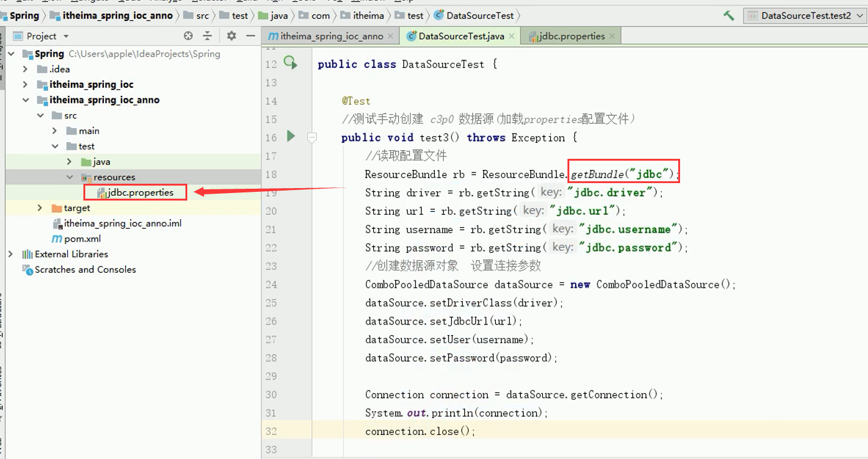
Task: Close the DataSourceTest.java editor tab
Action: [x=511, y=36]
